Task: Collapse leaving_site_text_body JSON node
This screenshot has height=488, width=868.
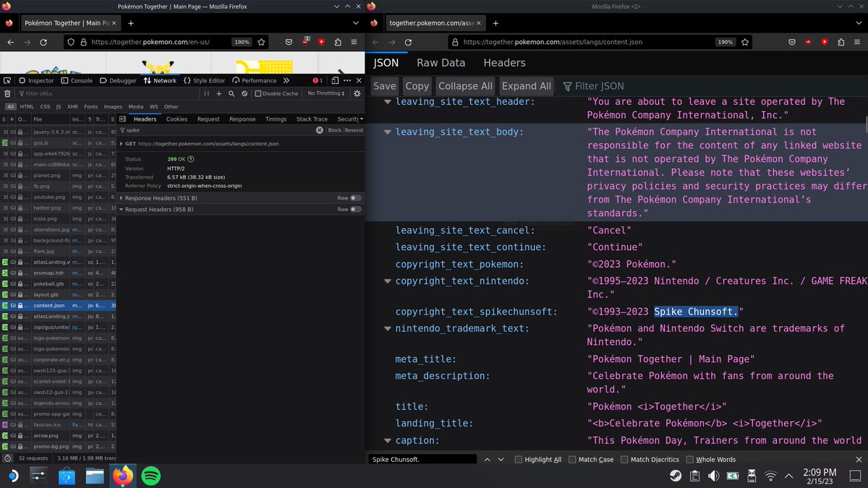Action: 388,132
